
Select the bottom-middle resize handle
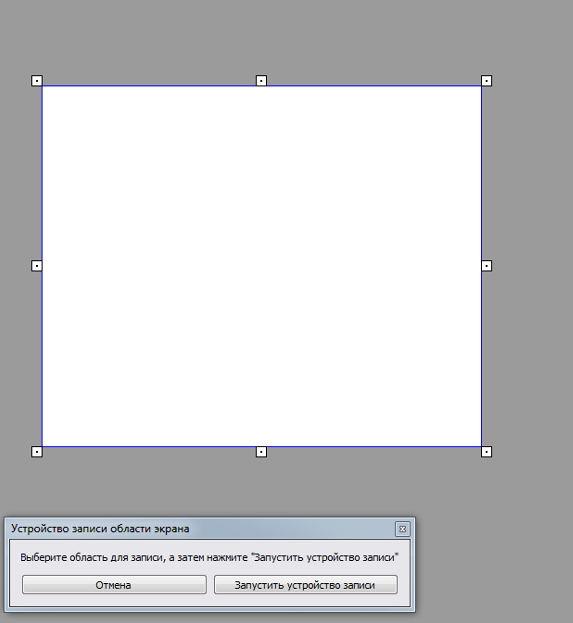[261, 452]
